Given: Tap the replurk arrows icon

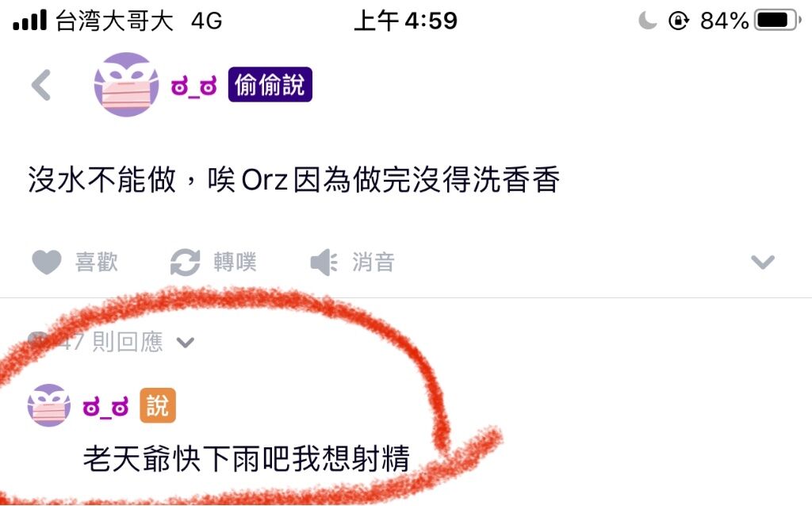Looking at the screenshot, I should 186,262.
